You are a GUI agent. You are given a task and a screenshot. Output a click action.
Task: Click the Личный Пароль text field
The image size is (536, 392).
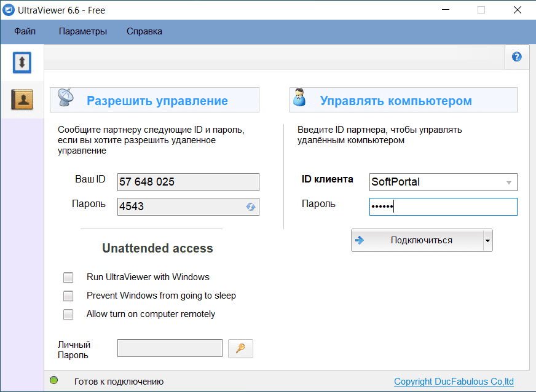(170, 348)
